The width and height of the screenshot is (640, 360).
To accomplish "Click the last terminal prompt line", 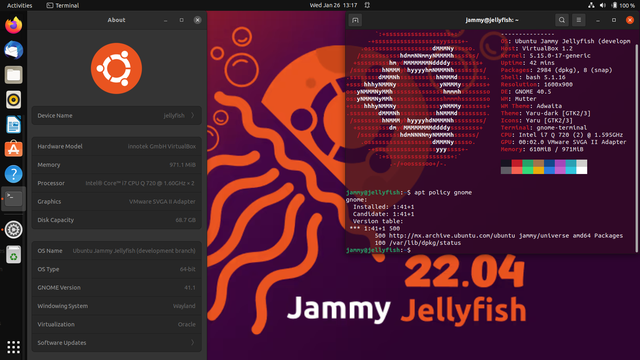I will coord(378,250).
